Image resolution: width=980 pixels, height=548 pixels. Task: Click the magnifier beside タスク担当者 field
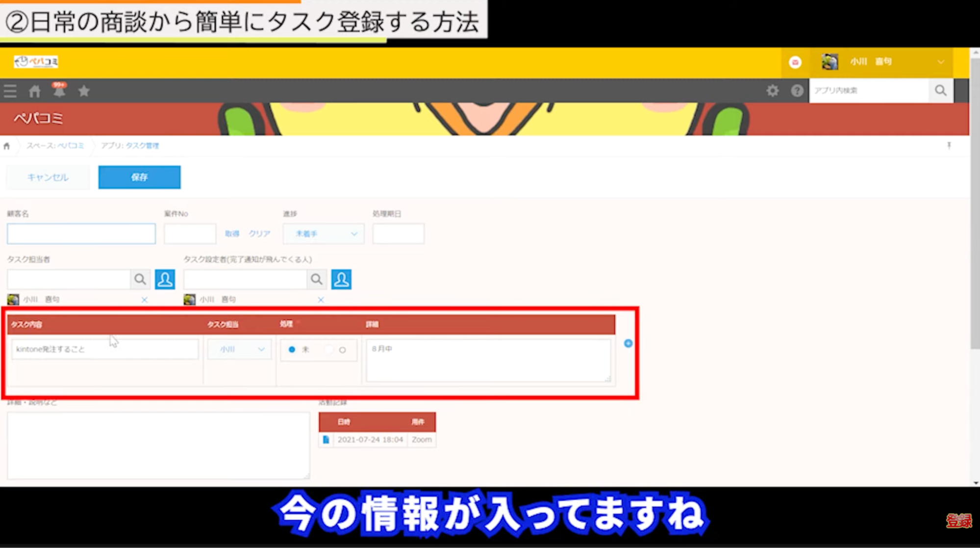tap(140, 280)
